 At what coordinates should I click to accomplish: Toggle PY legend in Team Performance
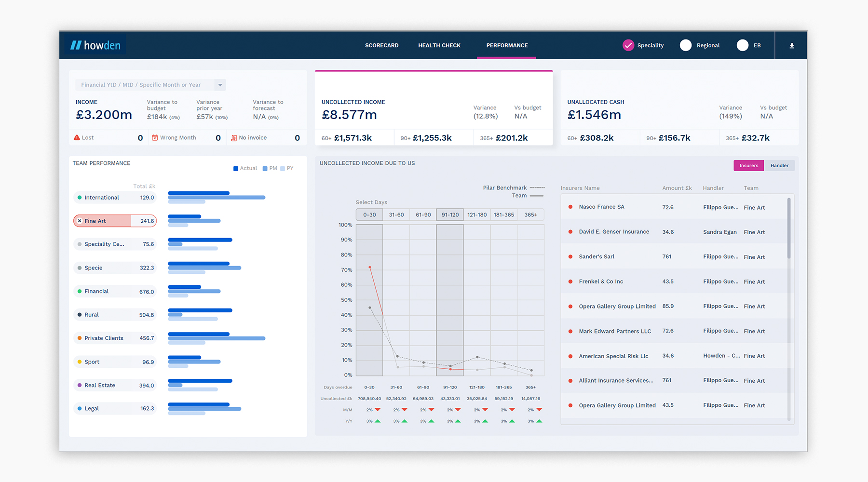pyautogui.click(x=286, y=168)
